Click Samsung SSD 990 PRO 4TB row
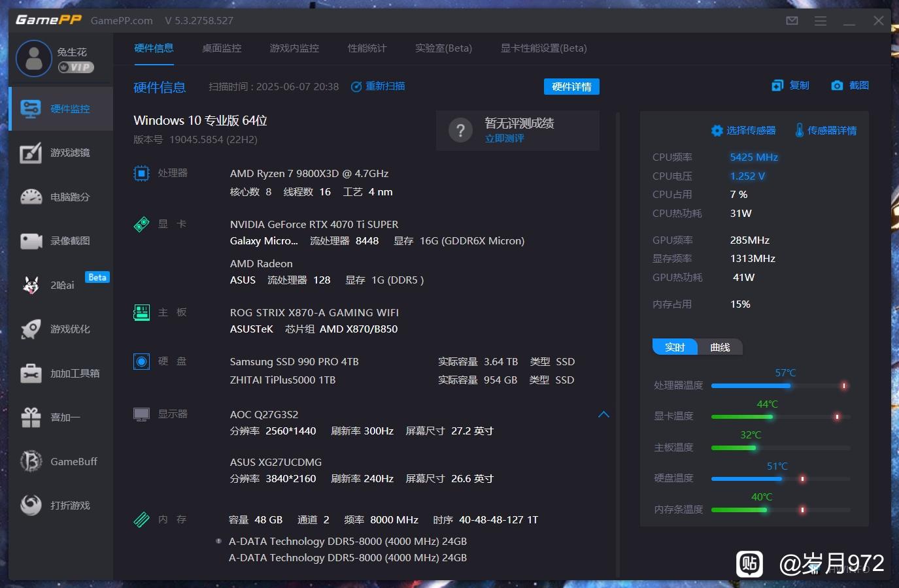This screenshot has width=899, height=588. tap(402, 361)
